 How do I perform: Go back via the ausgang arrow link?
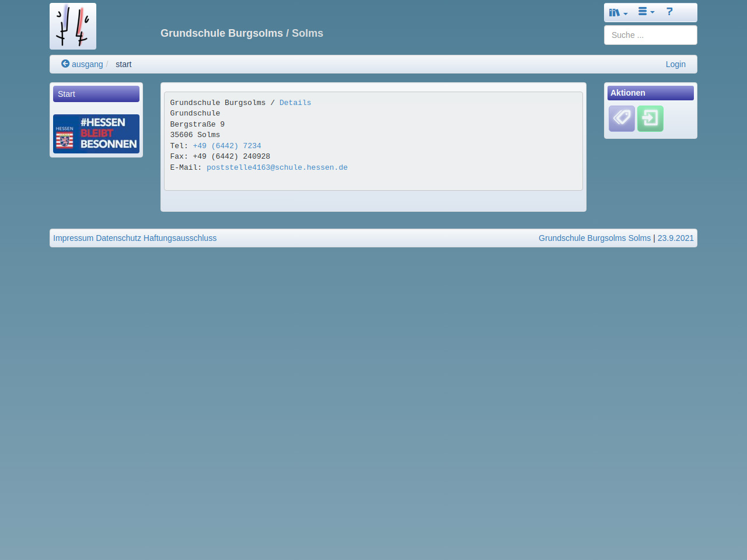click(82, 64)
